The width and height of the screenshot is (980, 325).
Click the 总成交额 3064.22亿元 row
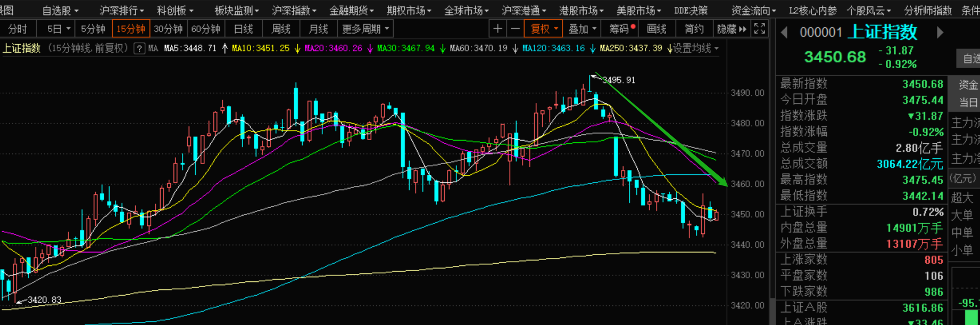coord(861,164)
